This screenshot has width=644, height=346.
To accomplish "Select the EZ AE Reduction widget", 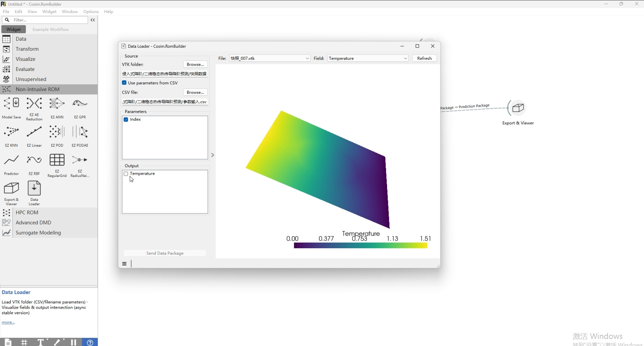I will (x=34, y=108).
